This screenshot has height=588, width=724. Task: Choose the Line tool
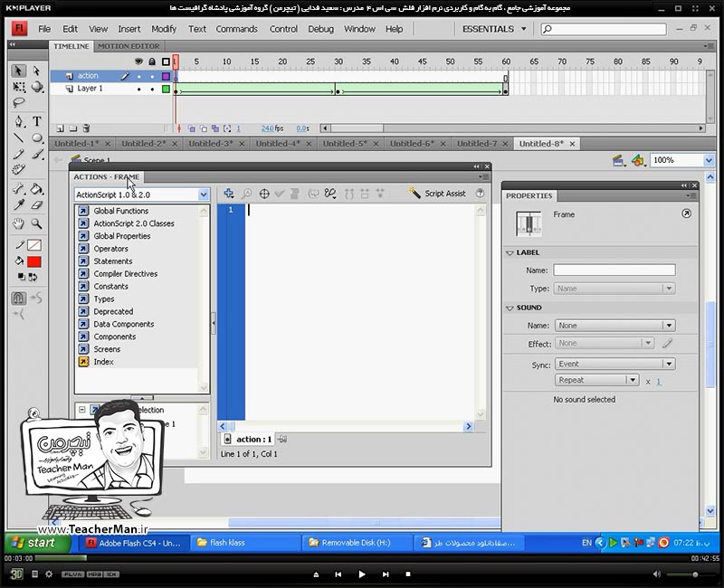pos(18,138)
